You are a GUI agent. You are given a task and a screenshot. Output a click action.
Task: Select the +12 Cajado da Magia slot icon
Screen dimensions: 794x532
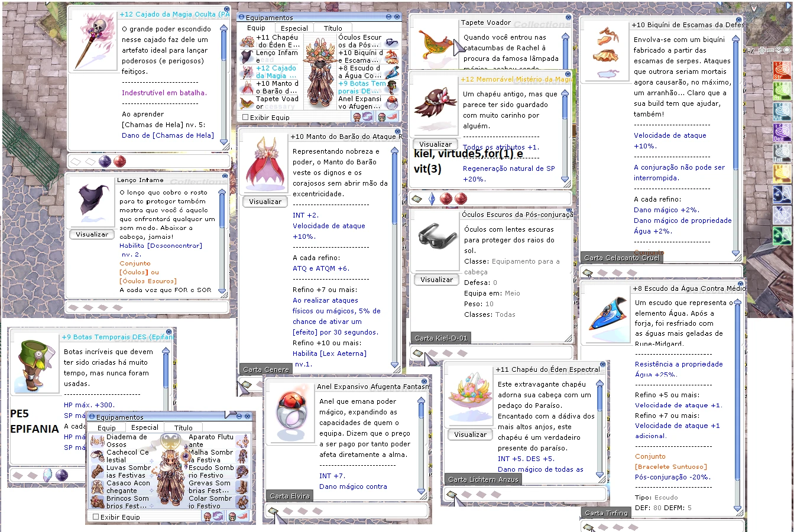tap(247, 73)
